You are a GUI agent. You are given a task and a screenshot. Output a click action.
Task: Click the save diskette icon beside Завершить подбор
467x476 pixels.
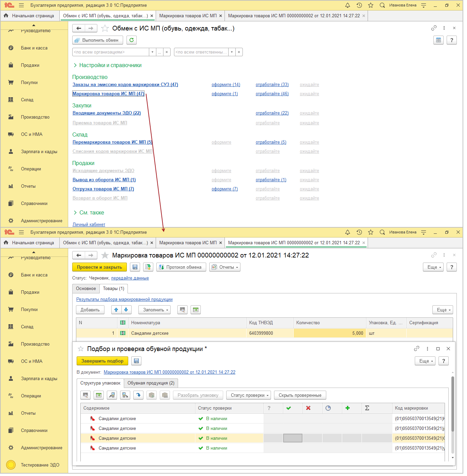pyautogui.click(x=136, y=361)
